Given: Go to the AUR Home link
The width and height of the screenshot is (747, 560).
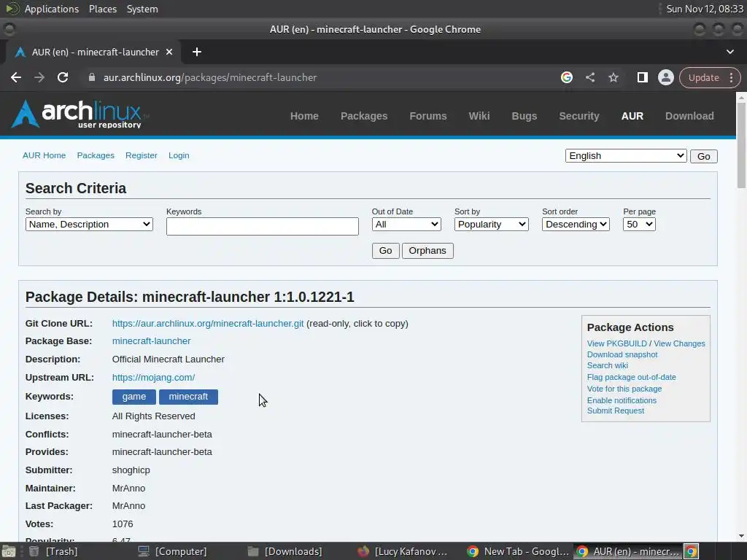Looking at the screenshot, I should pos(44,155).
